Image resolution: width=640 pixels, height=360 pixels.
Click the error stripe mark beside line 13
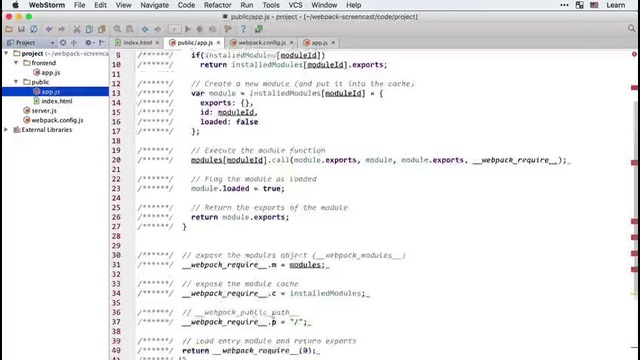pyautogui.click(x=634, y=88)
